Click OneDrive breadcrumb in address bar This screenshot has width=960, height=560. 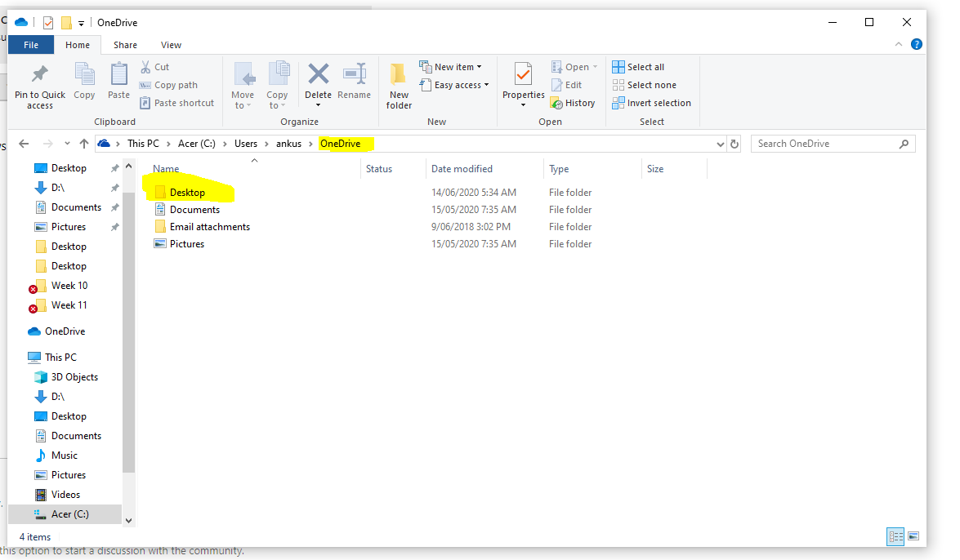click(x=341, y=143)
